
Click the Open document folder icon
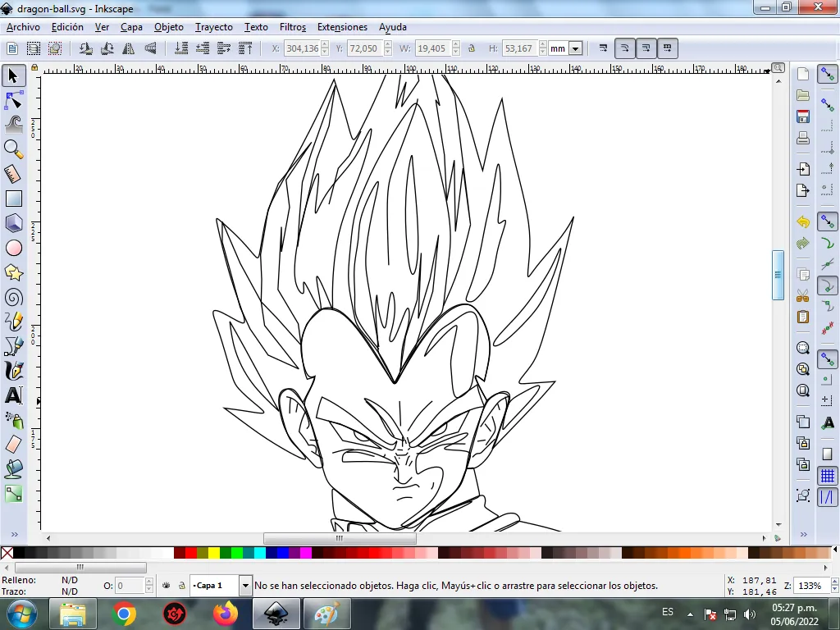point(802,95)
